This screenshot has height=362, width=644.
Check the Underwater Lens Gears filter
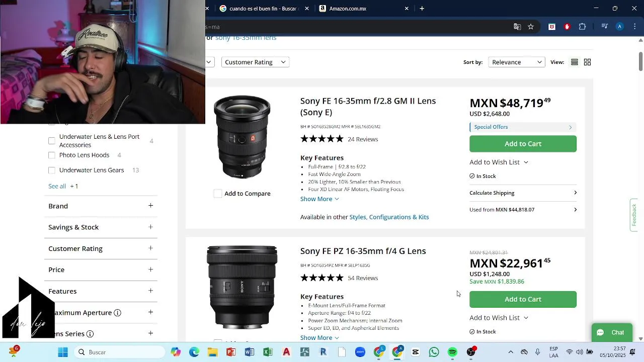coord(52,170)
